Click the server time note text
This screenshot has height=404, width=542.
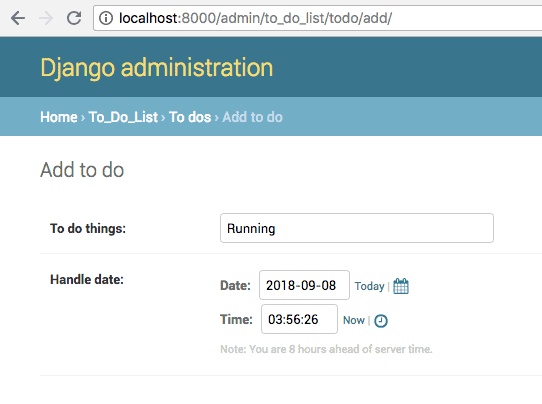326,349
